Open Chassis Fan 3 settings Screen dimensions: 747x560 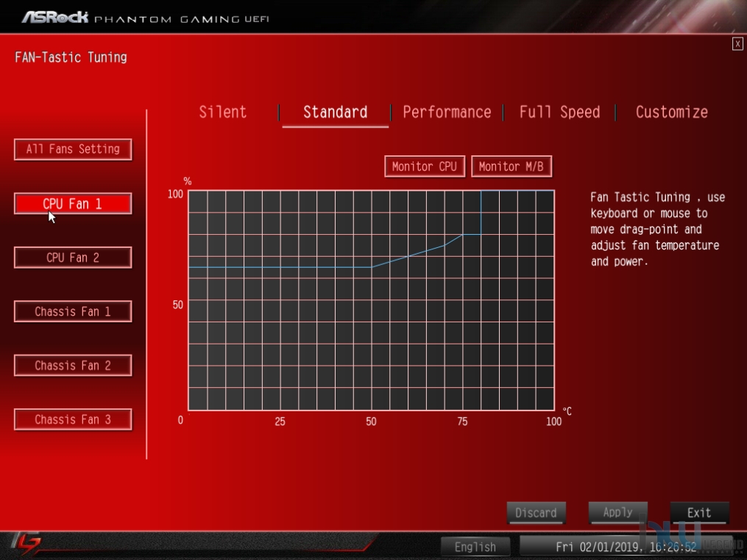[73, 419]
